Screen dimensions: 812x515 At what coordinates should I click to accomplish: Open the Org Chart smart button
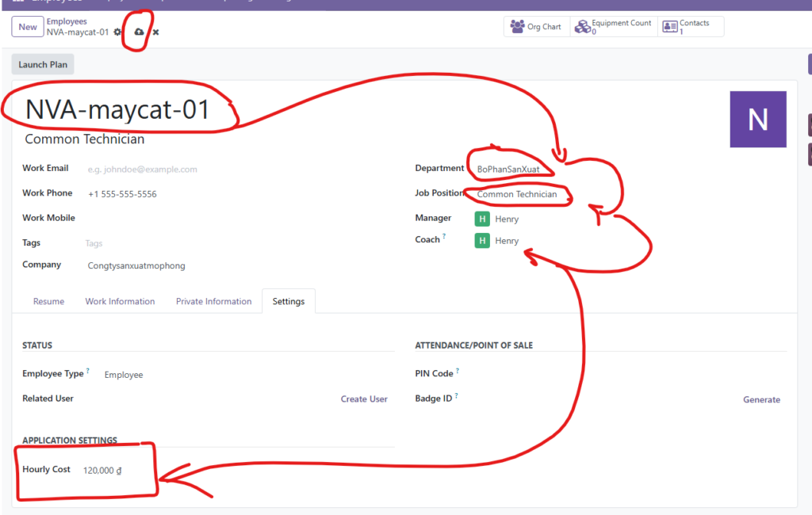click(x=536, y=27)
